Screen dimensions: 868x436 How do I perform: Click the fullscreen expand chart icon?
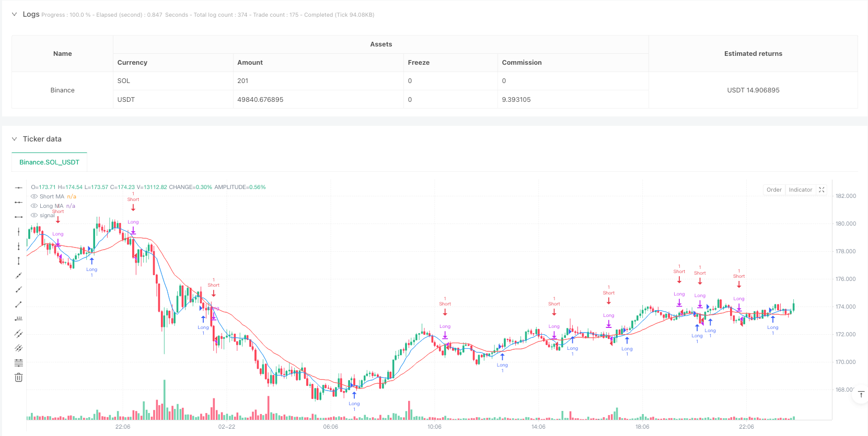tap(821, 190)
